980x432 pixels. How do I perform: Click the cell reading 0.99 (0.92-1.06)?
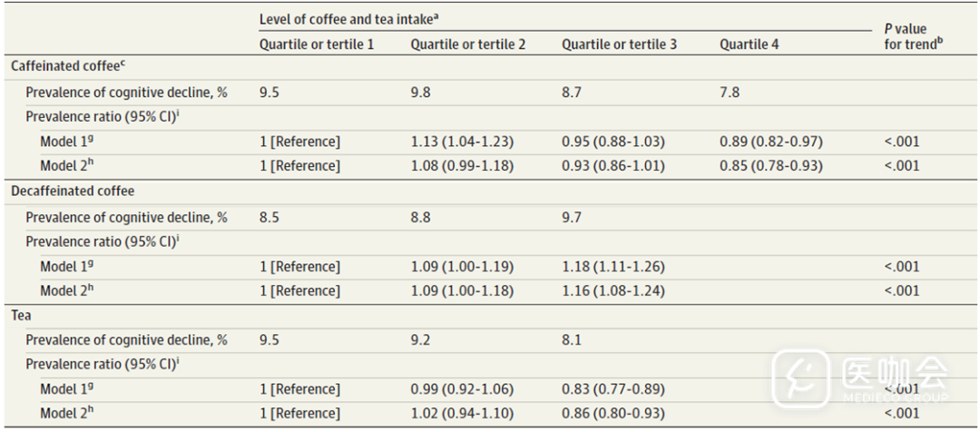tap(462, 389)
